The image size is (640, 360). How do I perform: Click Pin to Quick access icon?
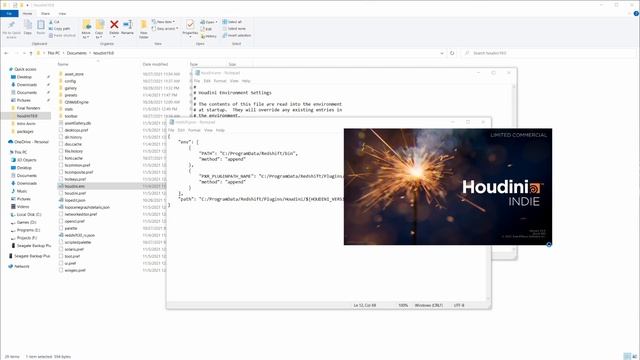11,29
